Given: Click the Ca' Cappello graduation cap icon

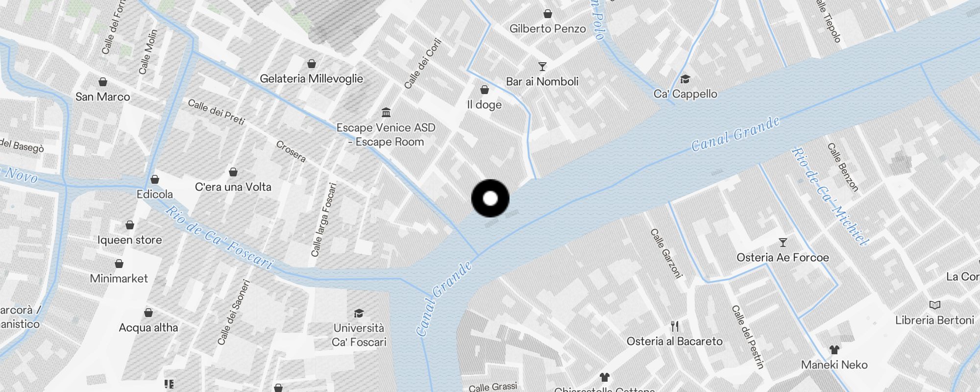Looking at the screenshot, I should pyautogui.click(x=685, y=79).
